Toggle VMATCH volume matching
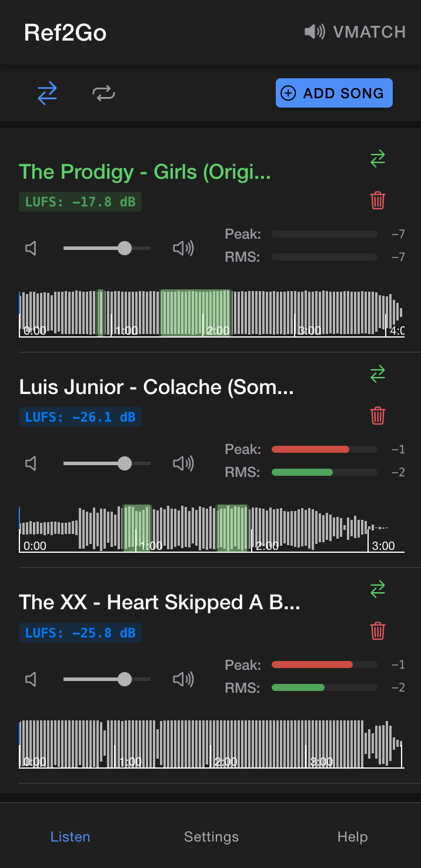 (x=355, y=32)
